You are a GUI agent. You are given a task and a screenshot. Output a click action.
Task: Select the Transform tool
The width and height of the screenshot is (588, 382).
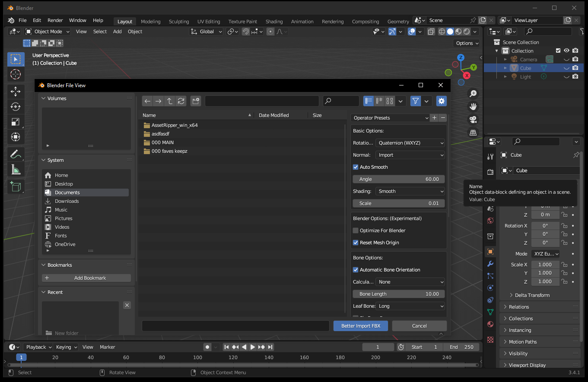coord(16,137)
